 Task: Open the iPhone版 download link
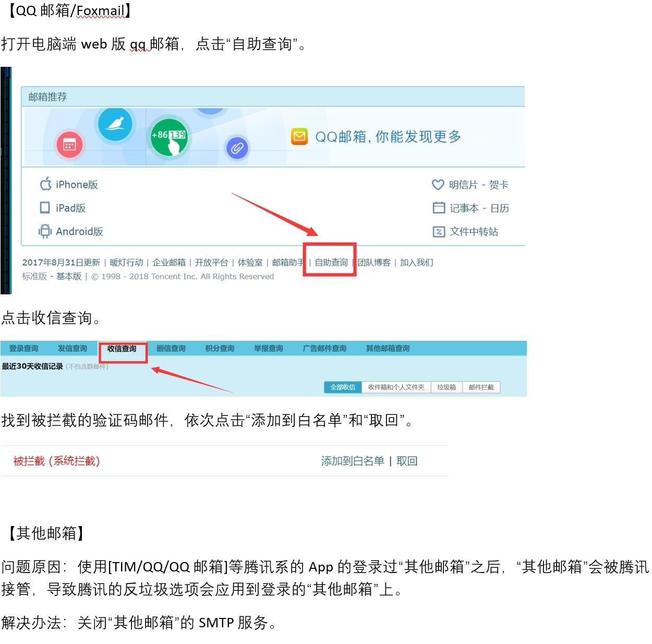pyautogui.click(x=69, y=184)
